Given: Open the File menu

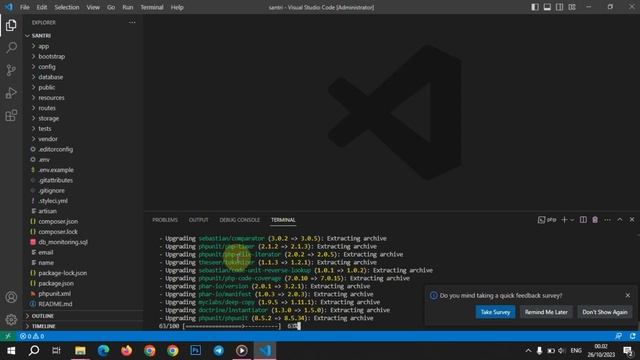Looking at the screenshot, I should (24, 7).
